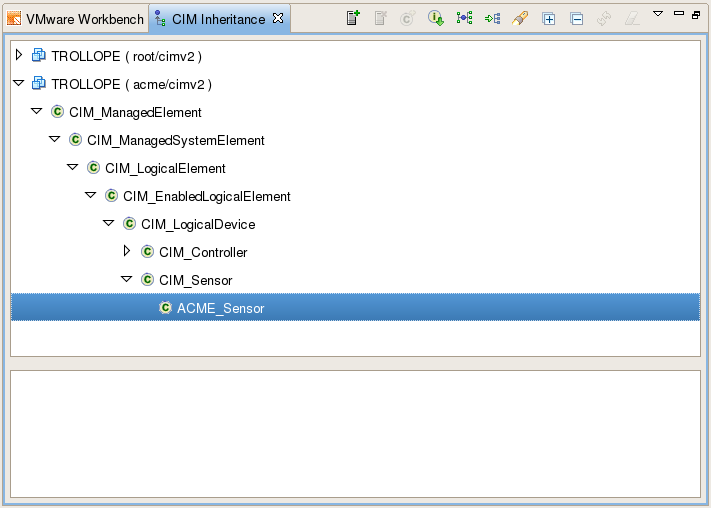Select the CIM_EnabledLogicalElement class

(207, 196)
